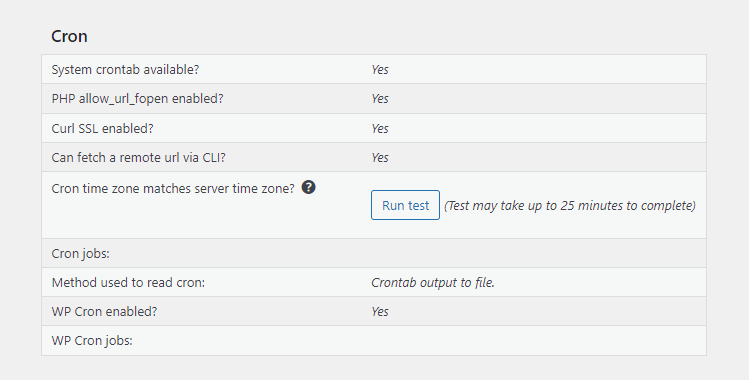Viewport: 749px width, 380px height.
Task: Click the WP Cron jobs row label
Action: point(92,340)
